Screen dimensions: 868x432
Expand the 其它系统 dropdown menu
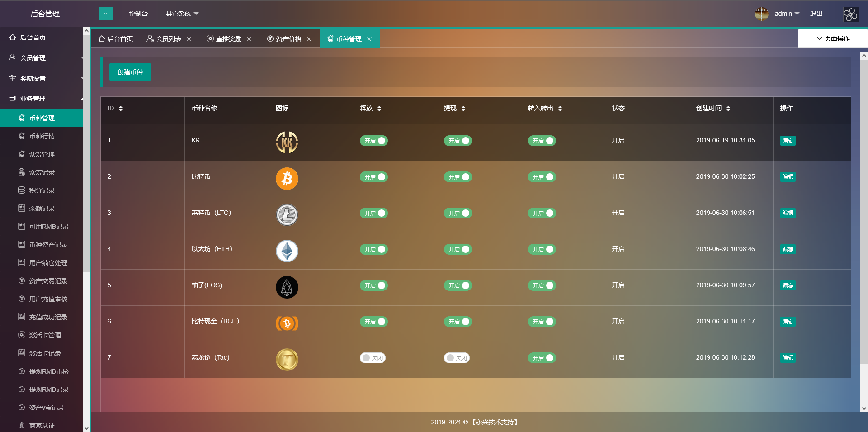tap(182, 14)
